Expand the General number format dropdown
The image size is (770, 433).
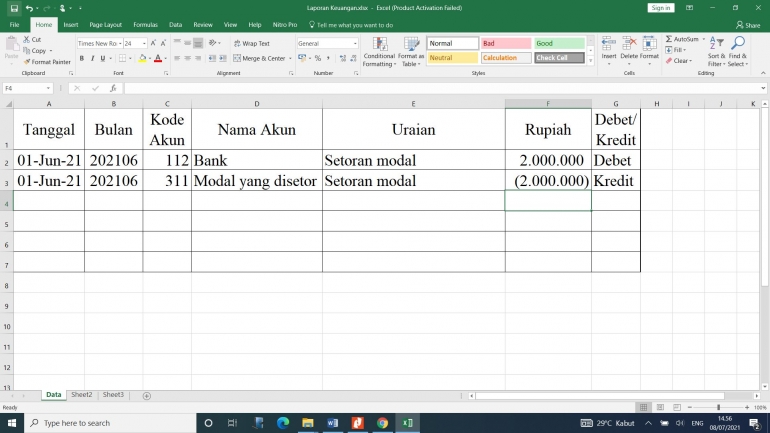click(354, 44)
